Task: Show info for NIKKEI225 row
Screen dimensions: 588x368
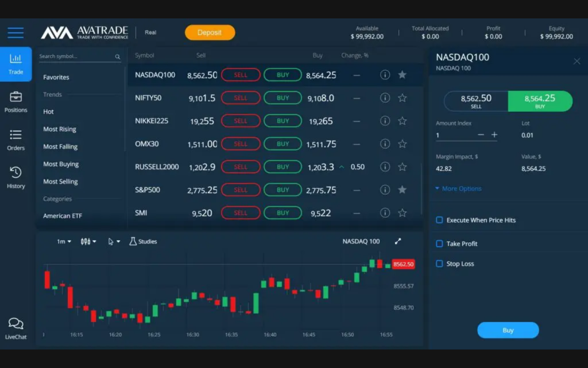Action: [x=385, y=121]
